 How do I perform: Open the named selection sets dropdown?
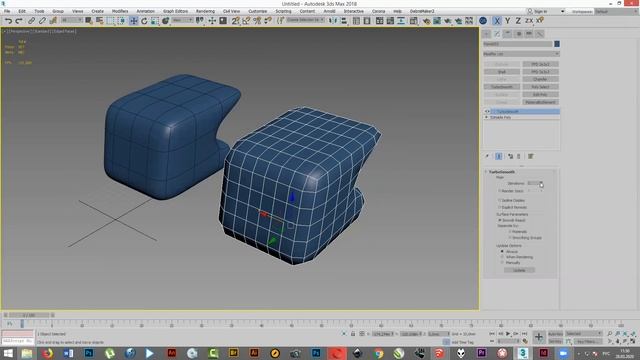tap(305, 20)
